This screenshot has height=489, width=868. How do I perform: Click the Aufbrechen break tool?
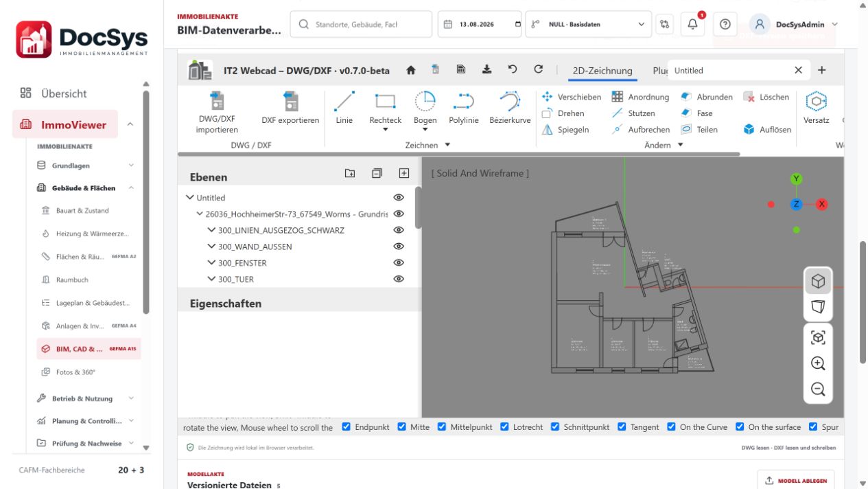coord(641,130)
